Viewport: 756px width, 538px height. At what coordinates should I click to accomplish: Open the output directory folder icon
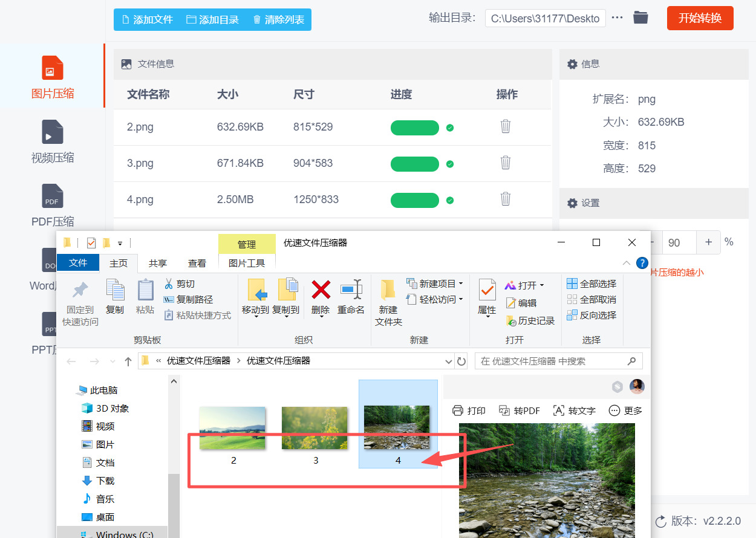[x=640, y=18]
